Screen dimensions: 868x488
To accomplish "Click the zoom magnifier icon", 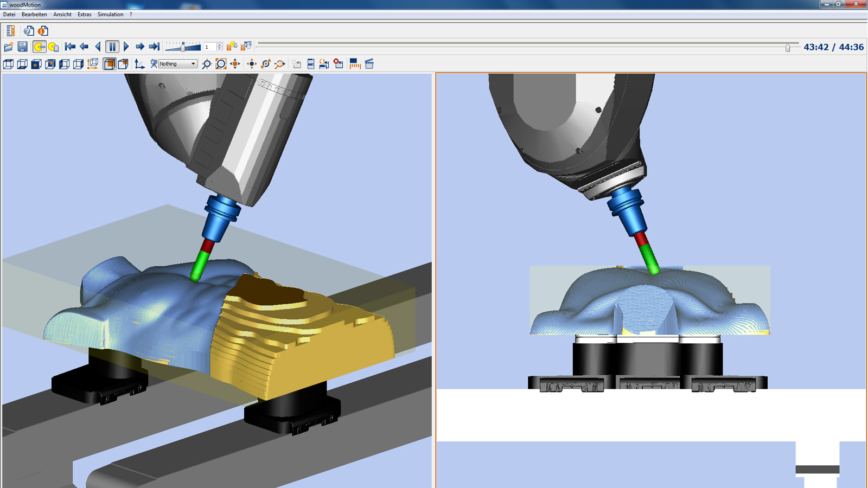I will pos(207,64).
